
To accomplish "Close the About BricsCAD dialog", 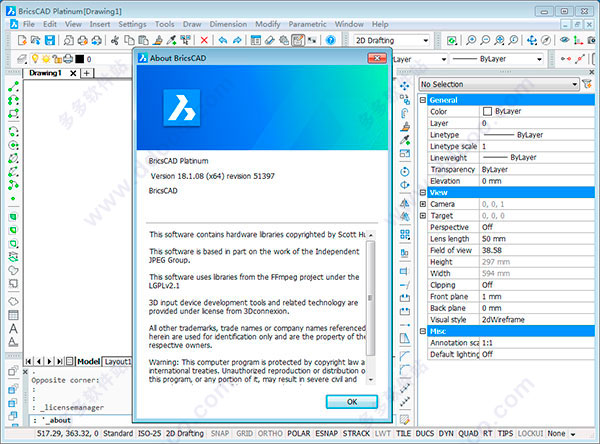I will (377, 58).
